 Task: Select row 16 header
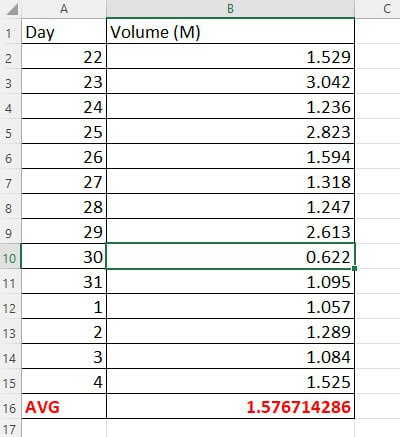point(11,406)
